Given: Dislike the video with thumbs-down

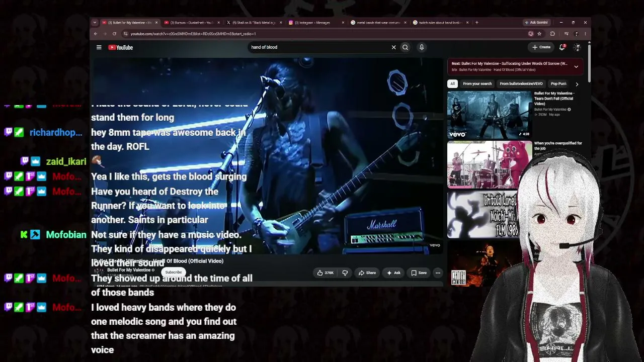Looking at the screenshot, I should (x=345, y=273).
